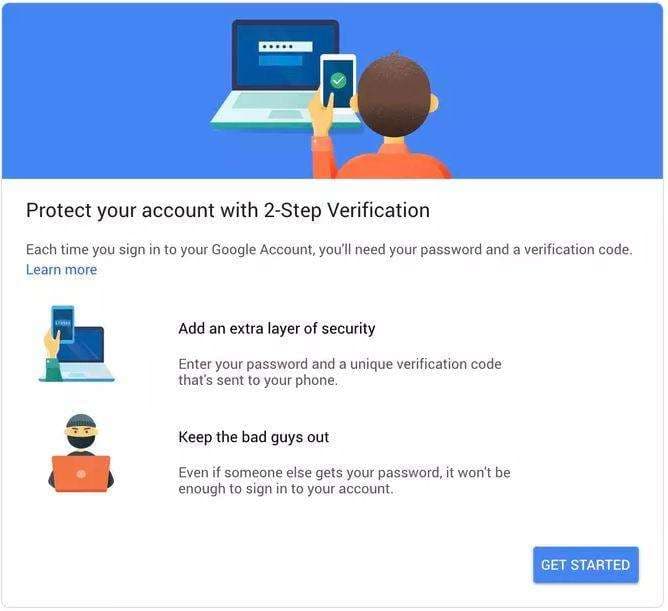Click the "Enter your password" description text
Image resolution: width=668 pixels, height=611 pixels.
[x=339, y=372]
